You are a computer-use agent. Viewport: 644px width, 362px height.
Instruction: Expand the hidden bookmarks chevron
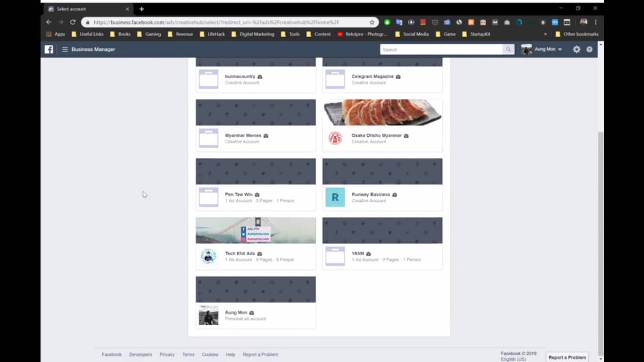pyautogui.click(x=545, y=34)
